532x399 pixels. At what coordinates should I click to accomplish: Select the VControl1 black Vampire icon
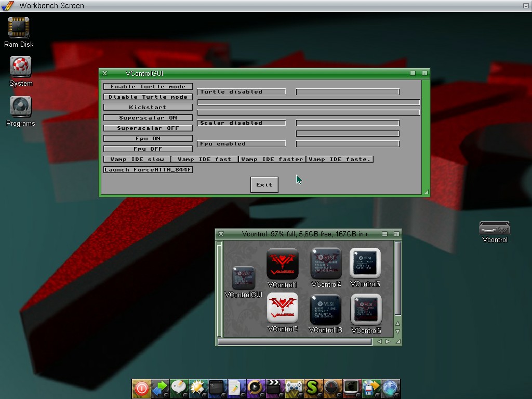(x=282, y=264)
